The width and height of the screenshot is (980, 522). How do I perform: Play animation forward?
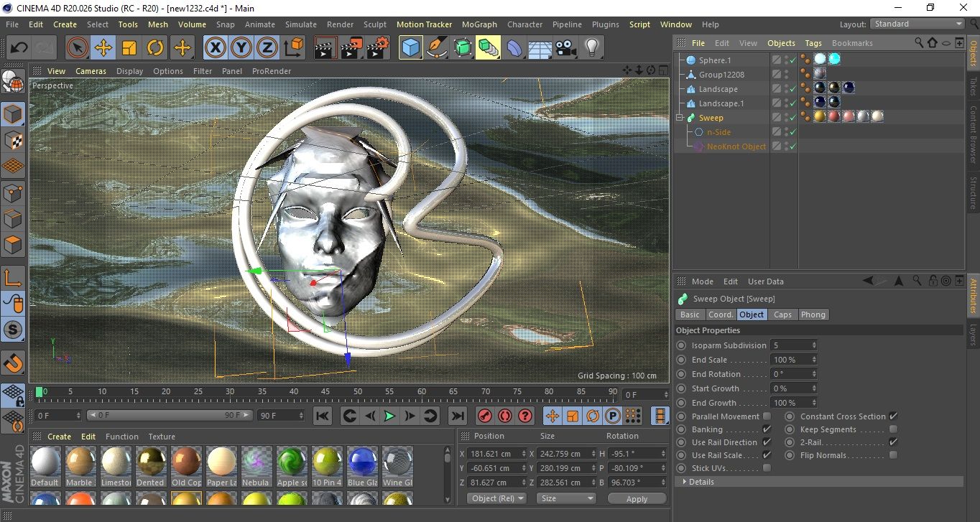[x=389, y=416]
